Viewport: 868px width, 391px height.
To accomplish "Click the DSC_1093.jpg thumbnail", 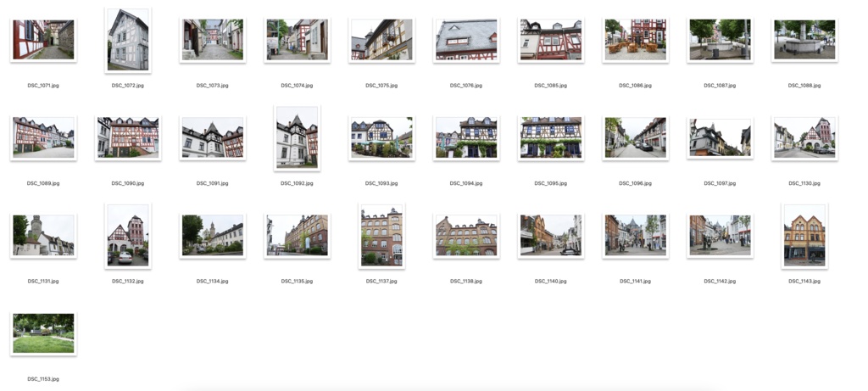I will [381, 138].
